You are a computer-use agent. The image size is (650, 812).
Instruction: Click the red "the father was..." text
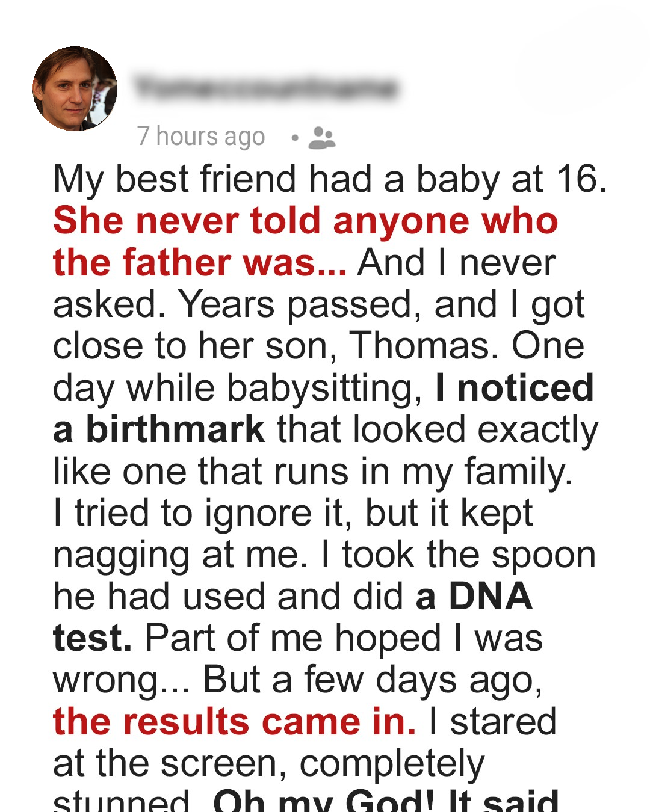199,263
